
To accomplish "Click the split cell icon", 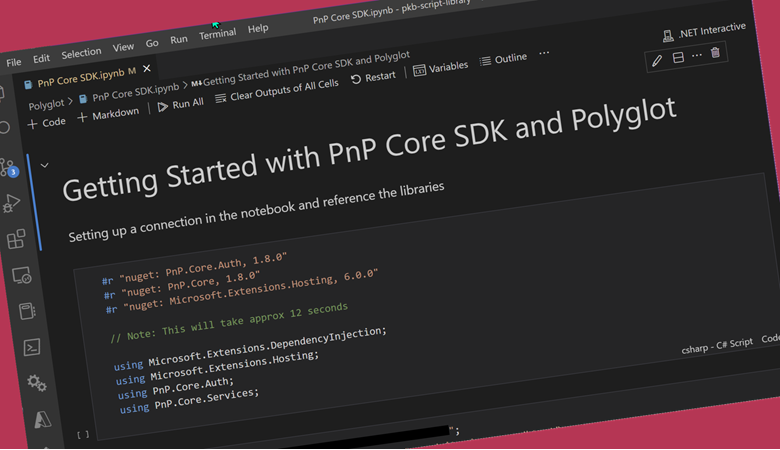I will (678, 58).
